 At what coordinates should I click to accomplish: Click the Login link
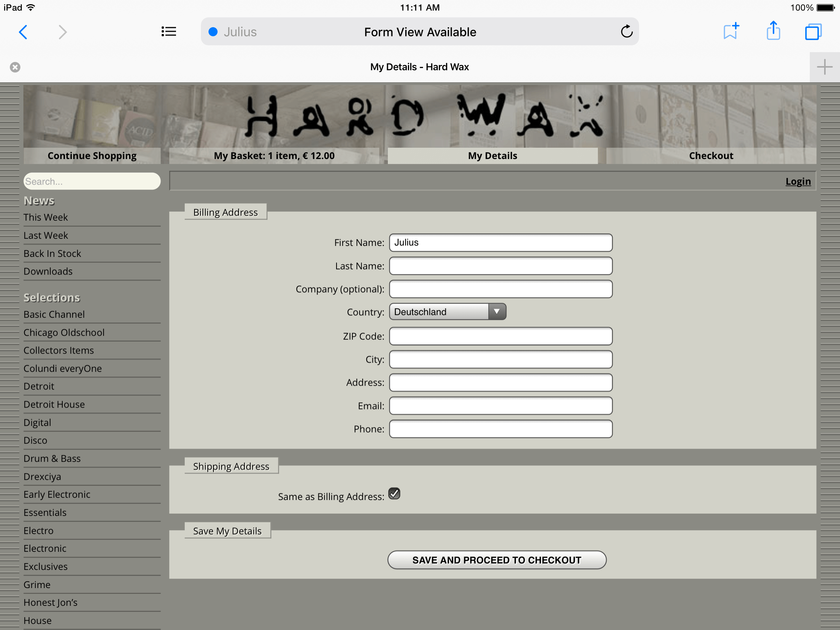[798, 182]
